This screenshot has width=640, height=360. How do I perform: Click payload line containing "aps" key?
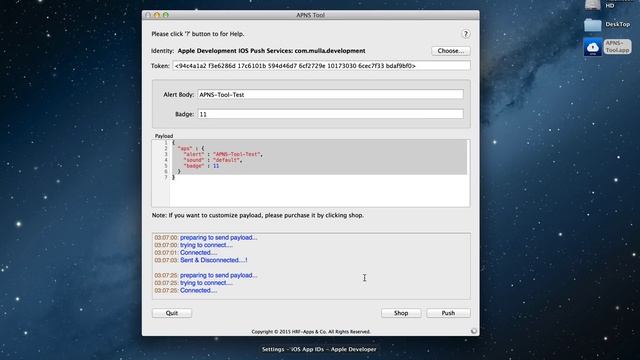(191, 149)
